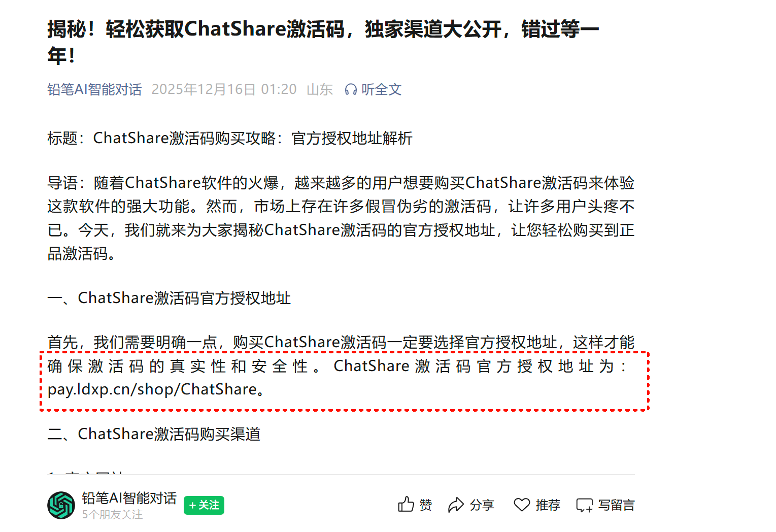
Task: Click the 山东 location label
Action: (x=320, y=90)
